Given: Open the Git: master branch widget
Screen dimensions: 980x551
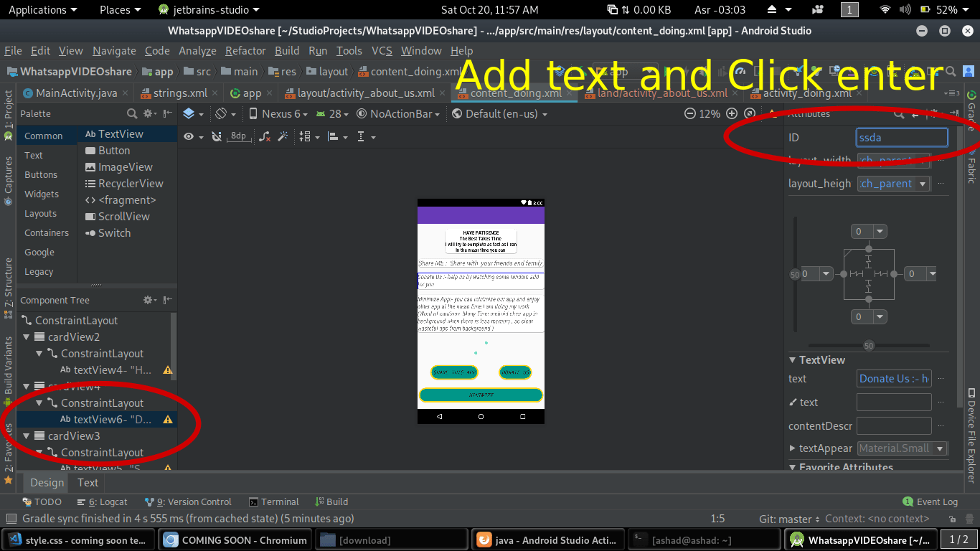Looking at the screenshot, I should click(x=790, y=519).
